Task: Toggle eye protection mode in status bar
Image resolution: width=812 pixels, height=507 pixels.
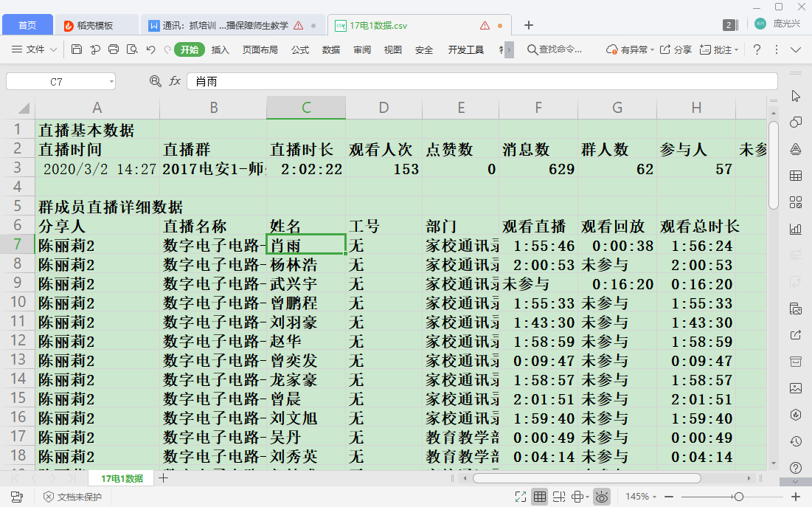Action: coord(603,497)
